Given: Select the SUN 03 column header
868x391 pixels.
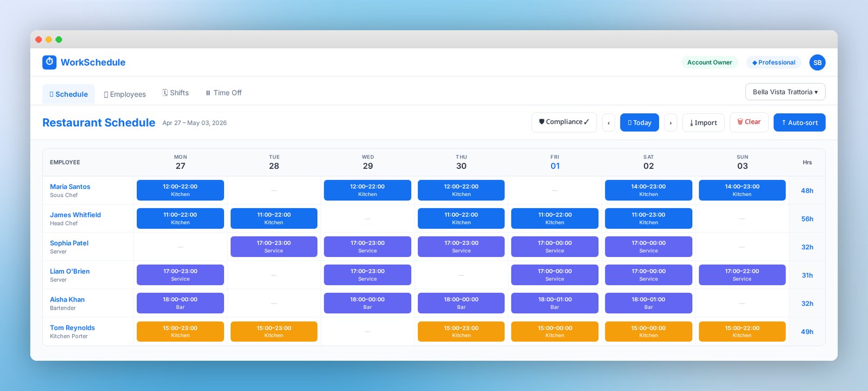Looking at the screenshot, I should click(x=742, y=162).
